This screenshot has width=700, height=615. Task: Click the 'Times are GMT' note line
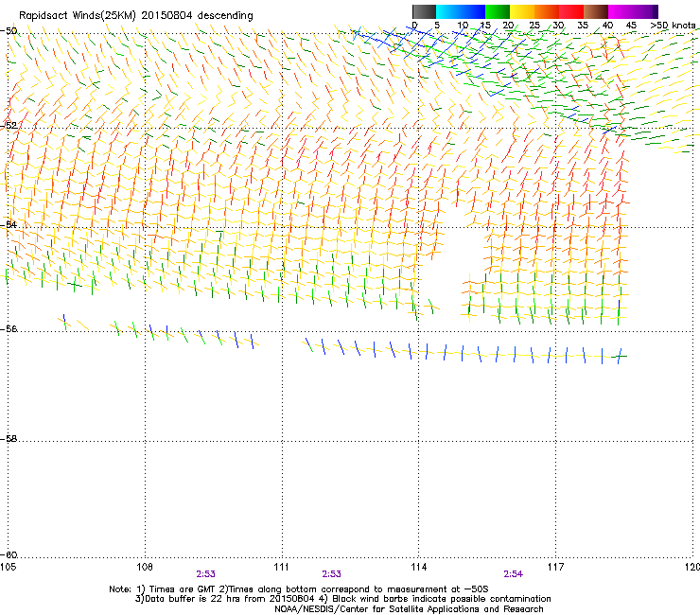[299, 589]
